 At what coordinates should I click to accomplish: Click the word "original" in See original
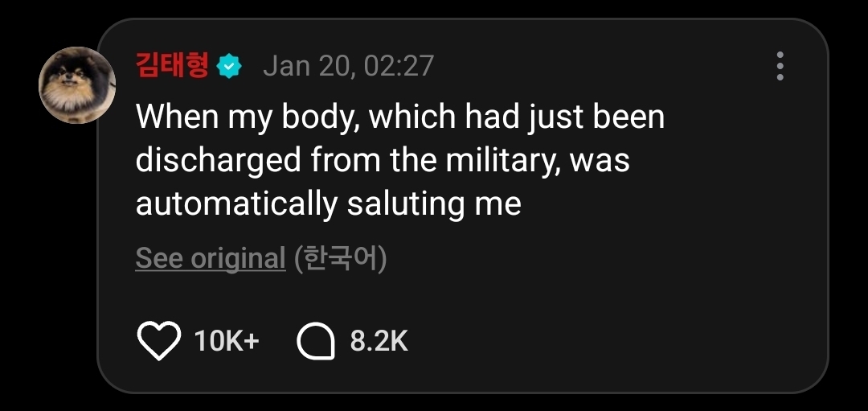click(x=237, y=259)
